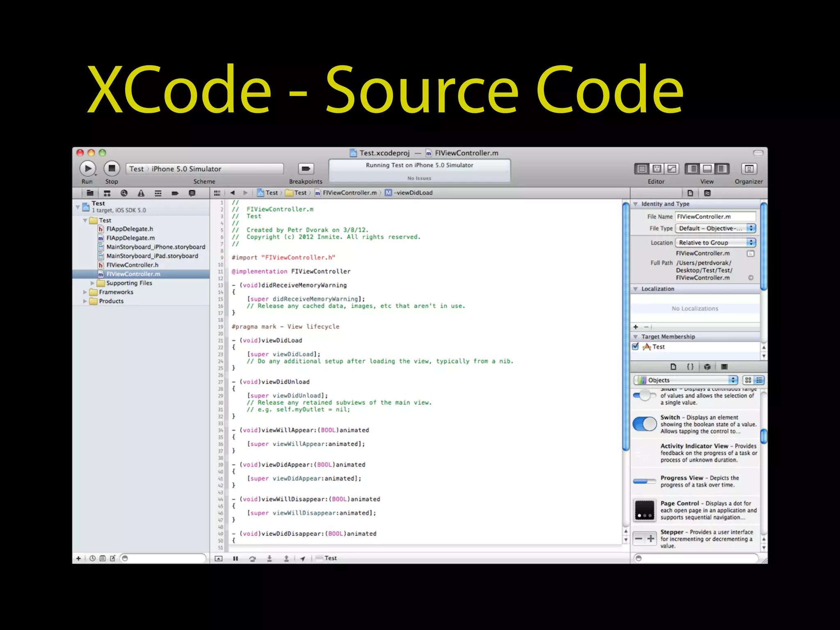The image size is (840, 630).
Task: Click -viewDidLoad in the jump bar
Action: pos(409,193)
